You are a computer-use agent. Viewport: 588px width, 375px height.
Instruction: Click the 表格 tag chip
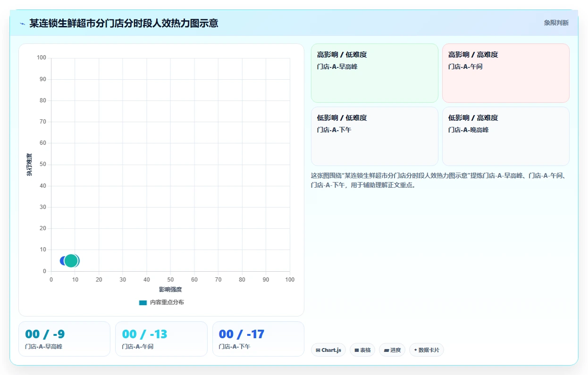[x=362, y=350]
